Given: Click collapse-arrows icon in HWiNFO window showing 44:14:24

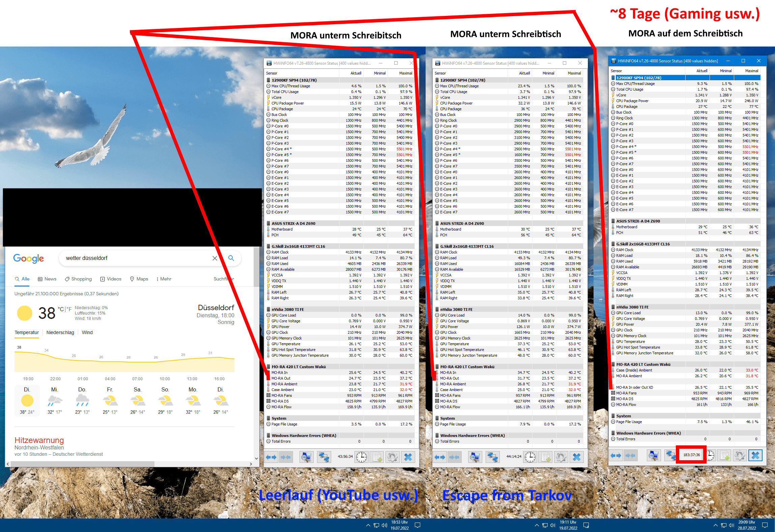Looking at the screenshot, I should click(x=454, y=457).
